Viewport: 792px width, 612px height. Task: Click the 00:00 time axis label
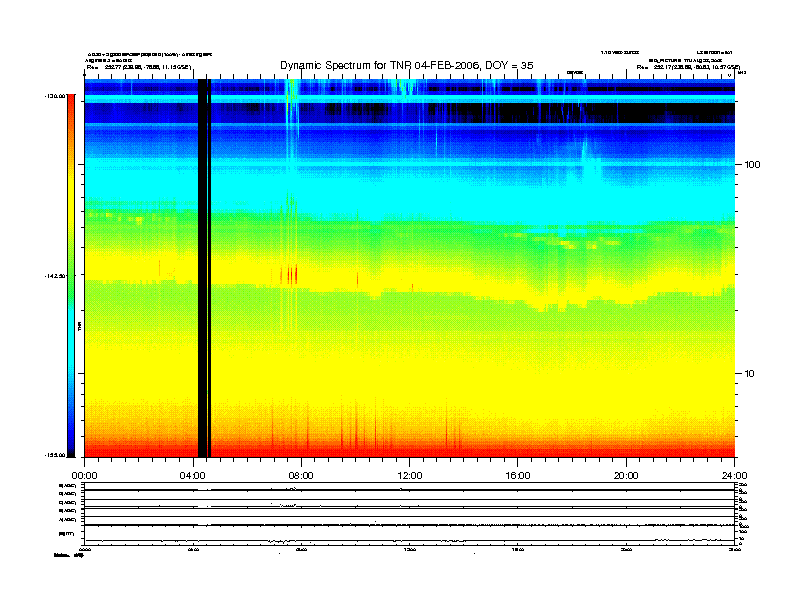click(84, 476)
